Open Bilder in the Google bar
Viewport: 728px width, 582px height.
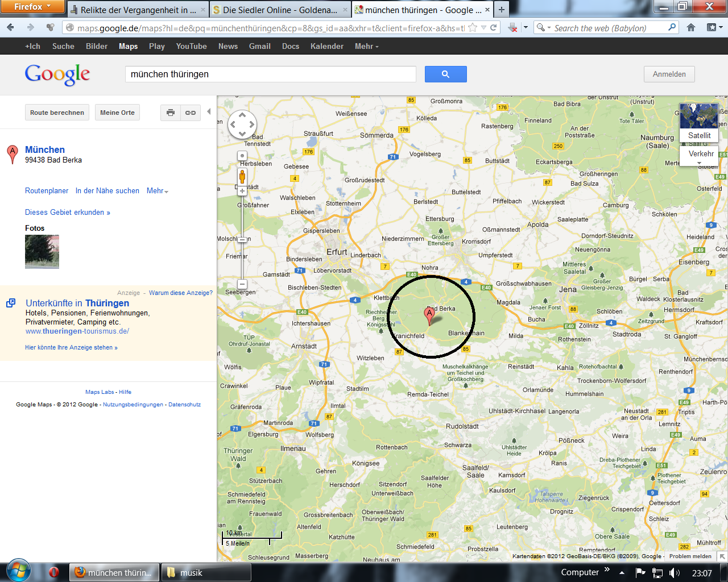(x=97, y=46)
